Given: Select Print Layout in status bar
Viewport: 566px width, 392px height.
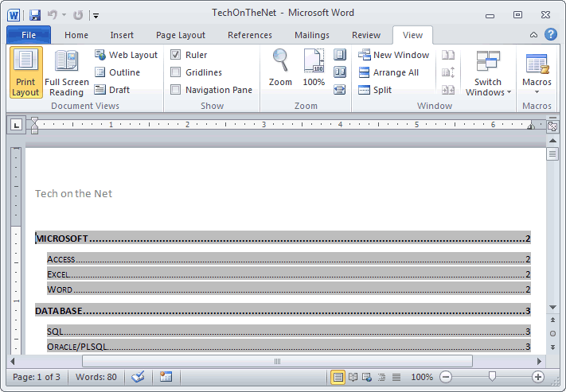Looking at the screenshot, I should [x=338, y=377].
